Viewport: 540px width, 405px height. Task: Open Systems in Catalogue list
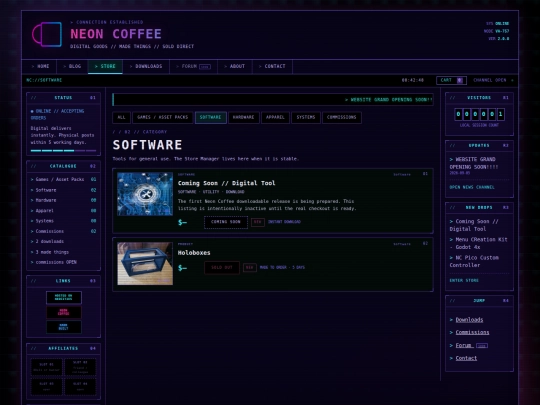tap(63, 221)
